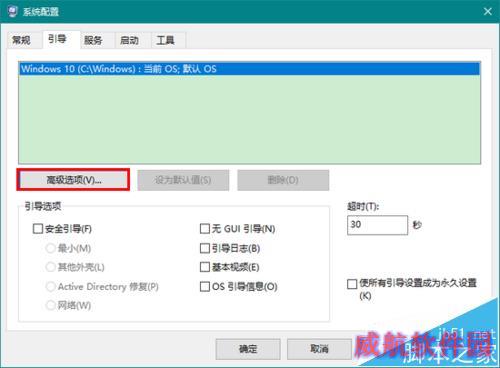This screenshot has width=500, height=368.
Task: Select the 网络(W) radio option
Action: coord(50,305)
